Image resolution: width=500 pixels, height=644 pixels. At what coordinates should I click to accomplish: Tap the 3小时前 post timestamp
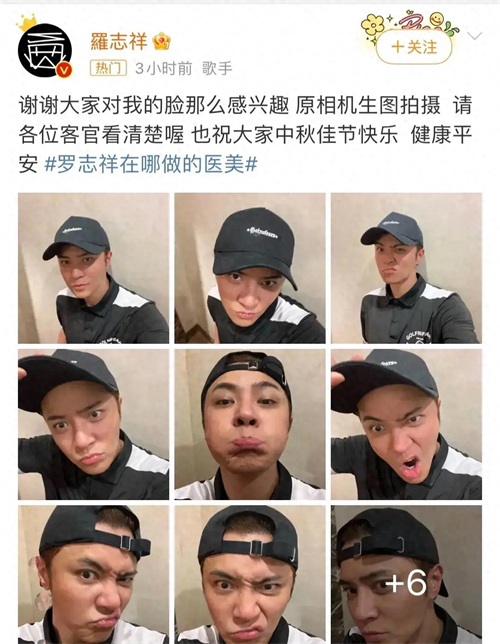tap(164, 68)
